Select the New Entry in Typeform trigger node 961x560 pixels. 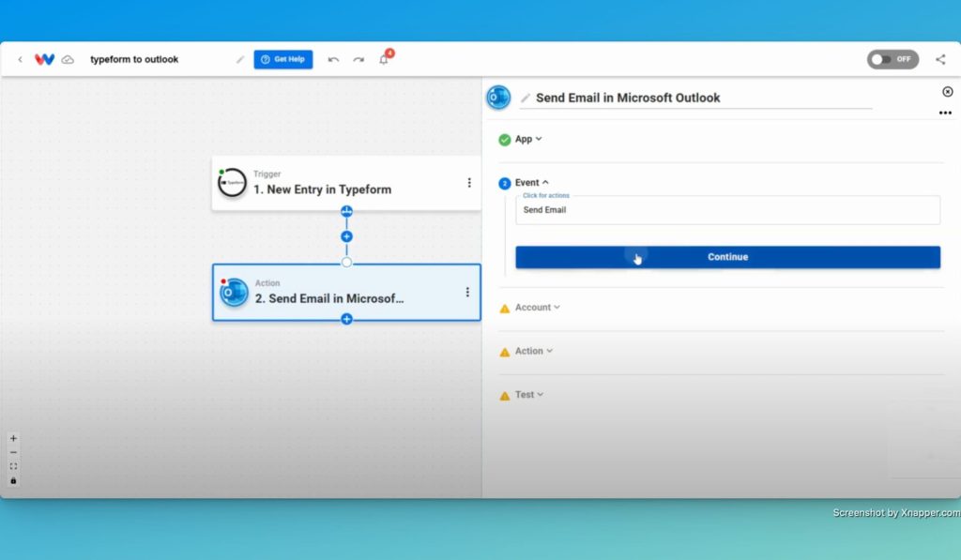pos(345,183)
